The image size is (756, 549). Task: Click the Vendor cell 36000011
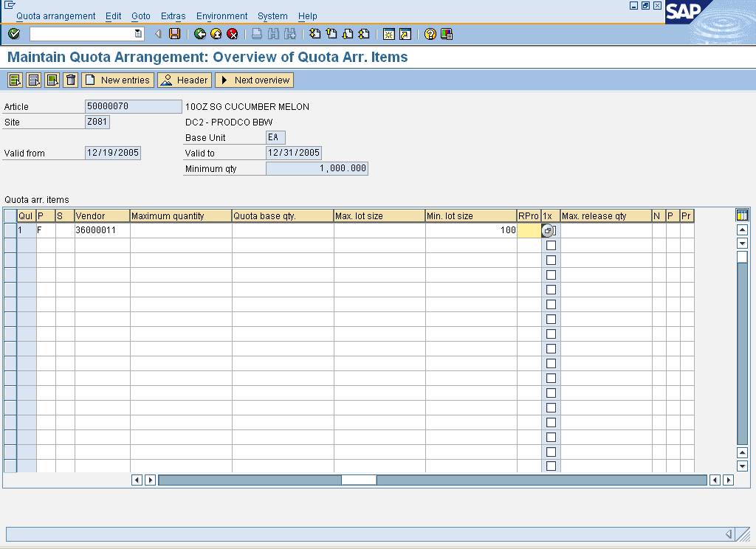tap(102, 230)
